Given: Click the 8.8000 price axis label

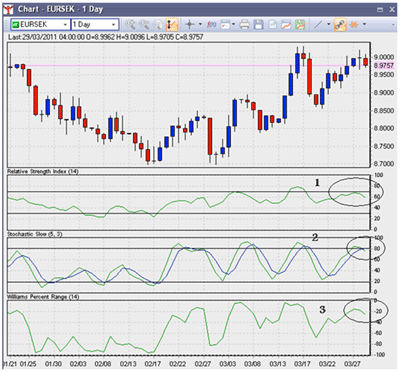Looking at the screenshot, I should (384, 128).
